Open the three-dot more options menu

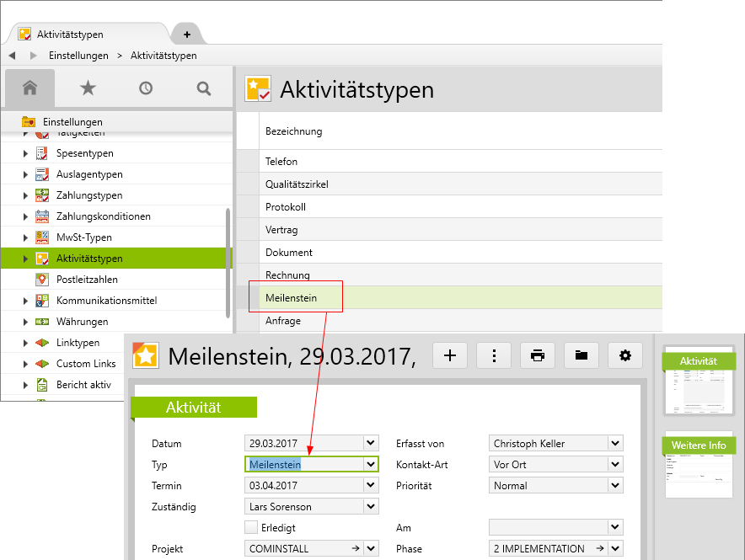click(494, 355)
